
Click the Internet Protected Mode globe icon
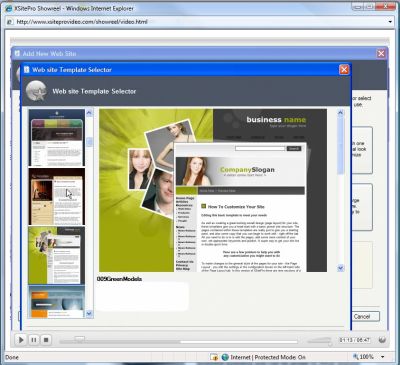(x=225, y=357)
